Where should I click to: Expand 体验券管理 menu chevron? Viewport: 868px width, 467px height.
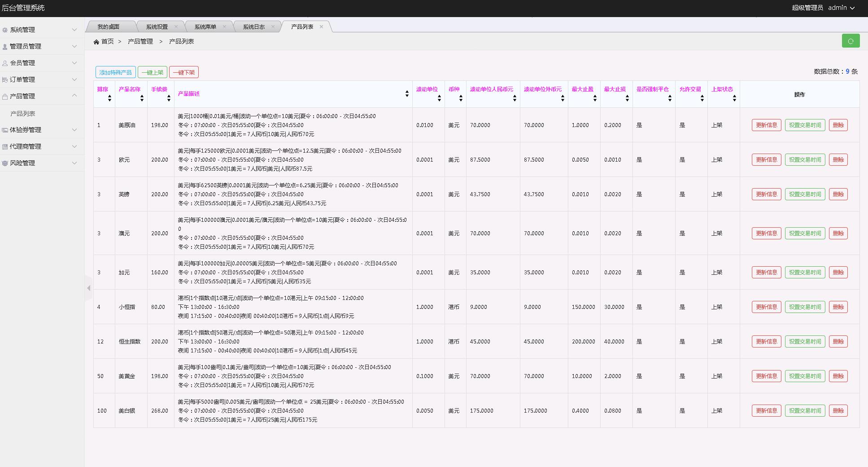coord(74,130)
